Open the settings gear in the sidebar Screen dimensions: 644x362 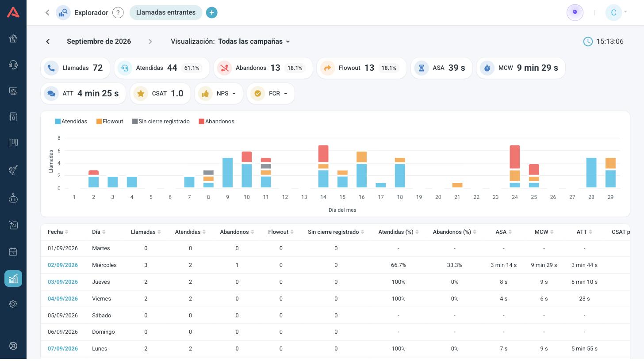[13, 304]
